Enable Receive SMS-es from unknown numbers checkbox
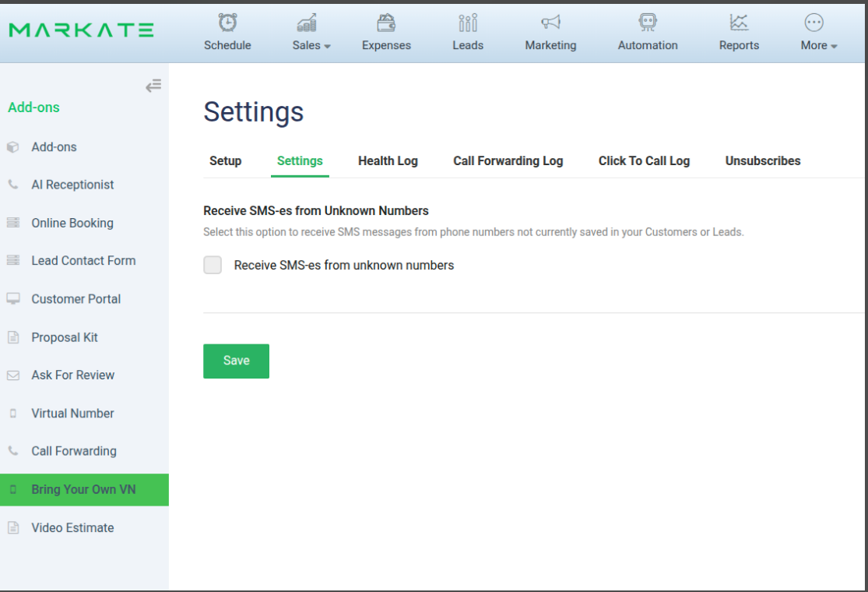 (213, 265)
